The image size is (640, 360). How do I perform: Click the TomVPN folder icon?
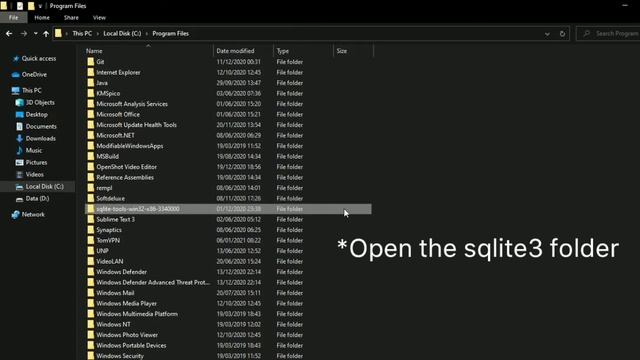coord(91,240)
